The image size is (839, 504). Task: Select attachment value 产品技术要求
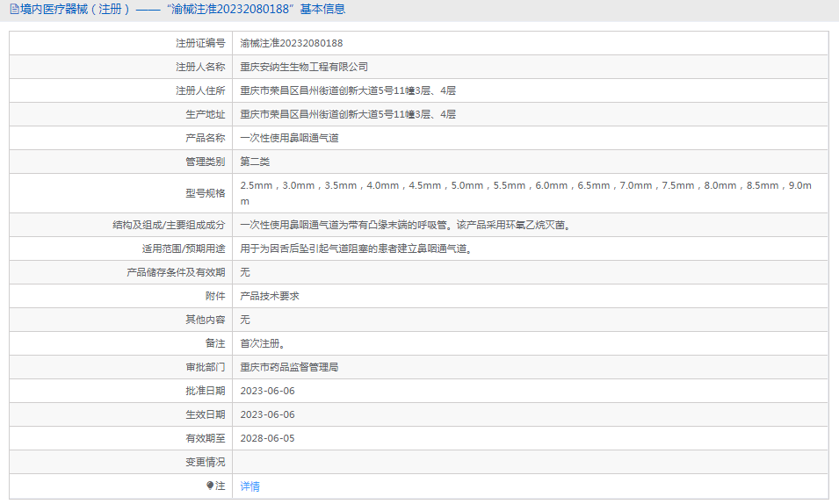270,296
